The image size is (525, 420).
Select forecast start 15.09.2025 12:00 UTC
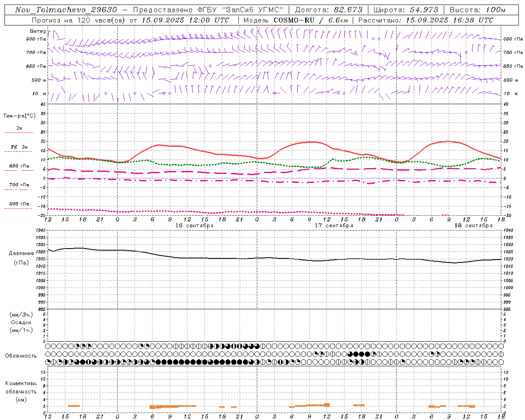point(185,20)
